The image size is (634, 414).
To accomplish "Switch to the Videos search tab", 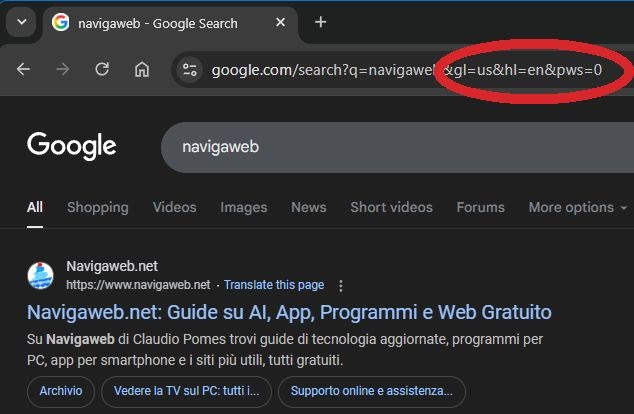I will [174, 207].
